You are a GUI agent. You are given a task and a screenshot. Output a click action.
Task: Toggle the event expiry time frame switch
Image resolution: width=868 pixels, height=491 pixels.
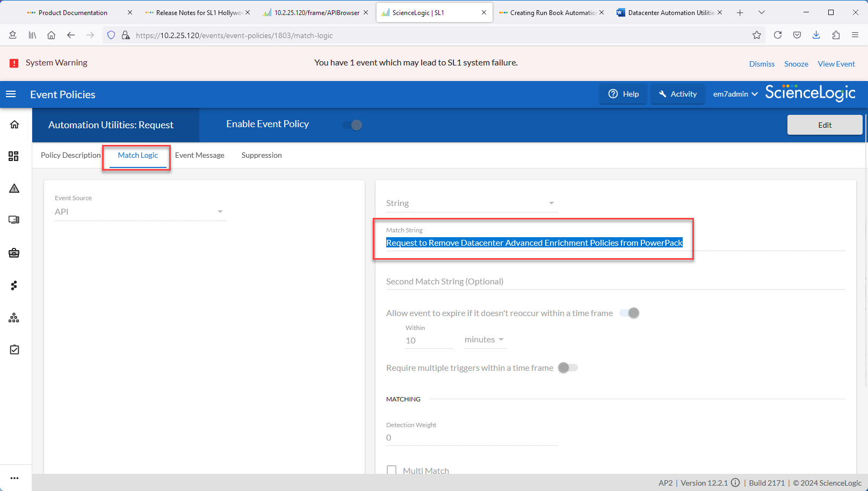coord(630,313)
